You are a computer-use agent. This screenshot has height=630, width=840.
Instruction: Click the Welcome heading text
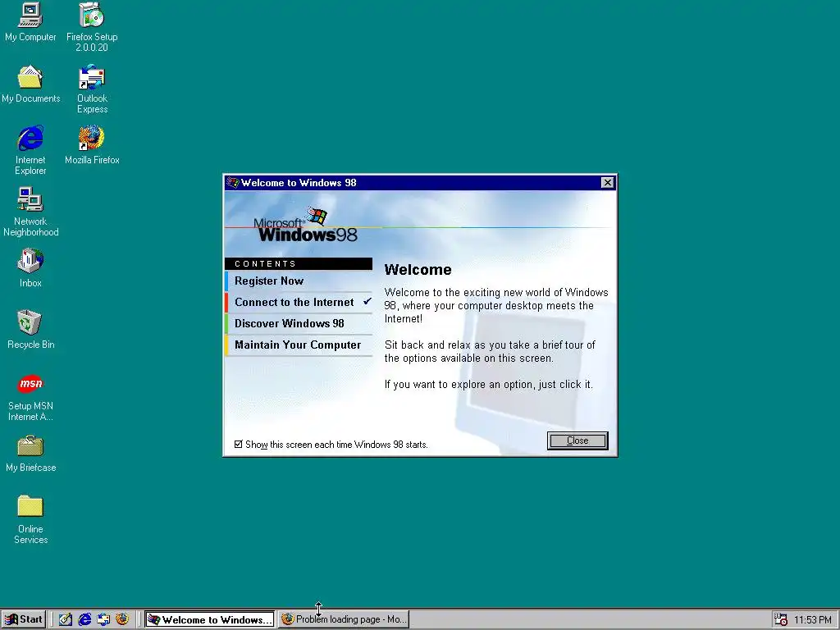(x=418, y=269)
